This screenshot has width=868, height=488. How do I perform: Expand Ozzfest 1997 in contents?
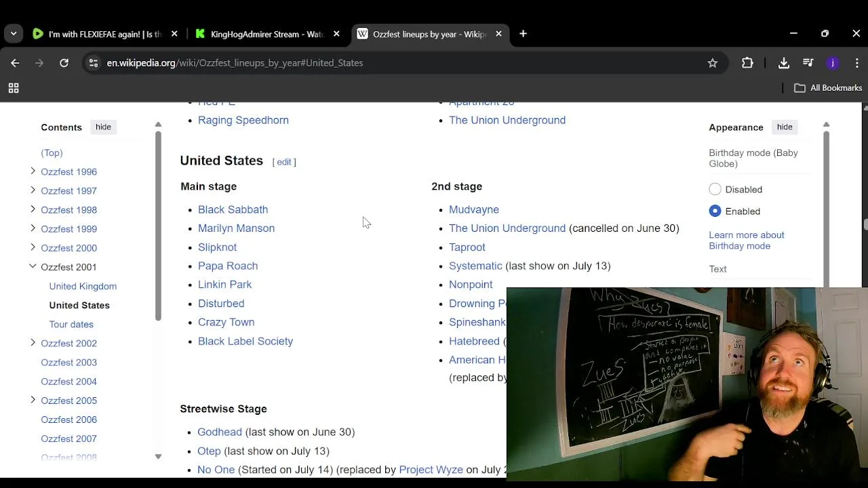(x=33, y=190)
